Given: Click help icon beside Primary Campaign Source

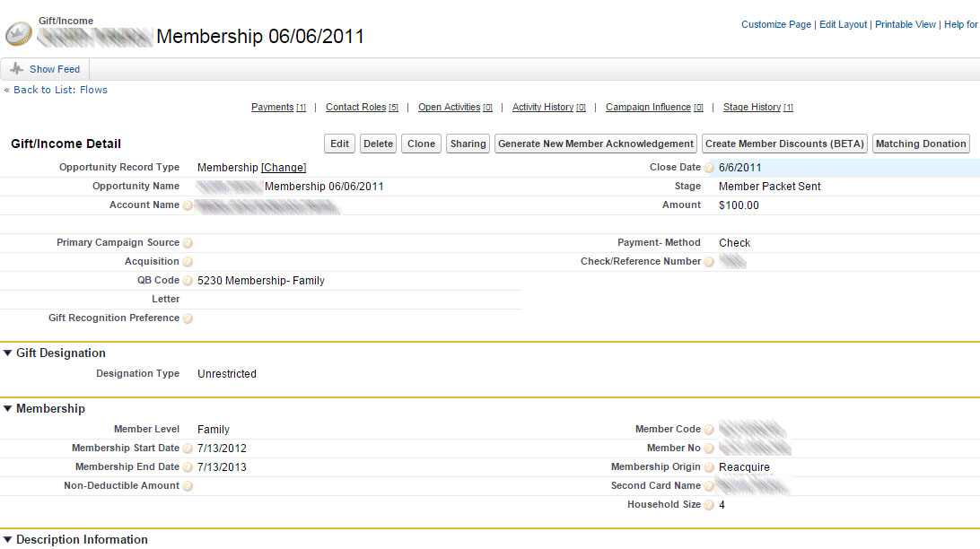Looking at the screenshot, I should pyautogui.click(x=188, y=243).
